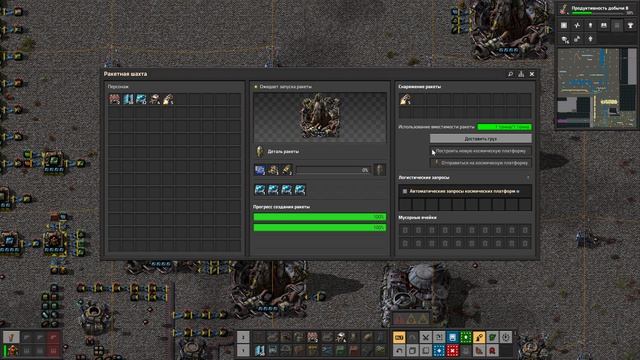The height and width of the screenshot is (360, 640).
Task: Click the book icon above the minimap
Action: point(604,25)
